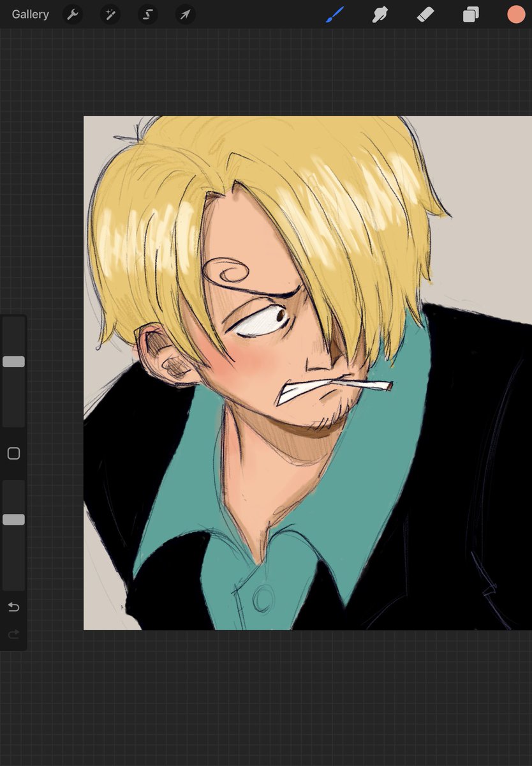Click the brush size slider handle
This screenshot has height=766, width=532.
pos(13,361)
